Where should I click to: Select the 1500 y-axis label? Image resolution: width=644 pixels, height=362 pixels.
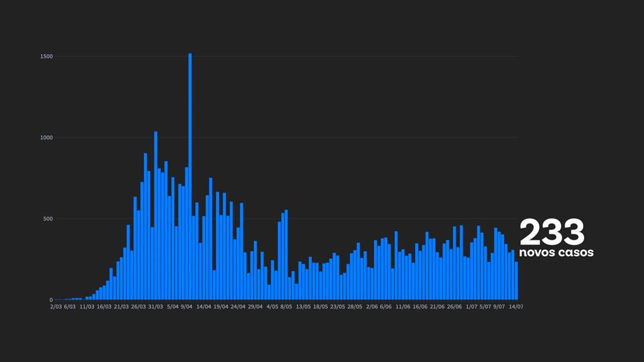point(46,57)
